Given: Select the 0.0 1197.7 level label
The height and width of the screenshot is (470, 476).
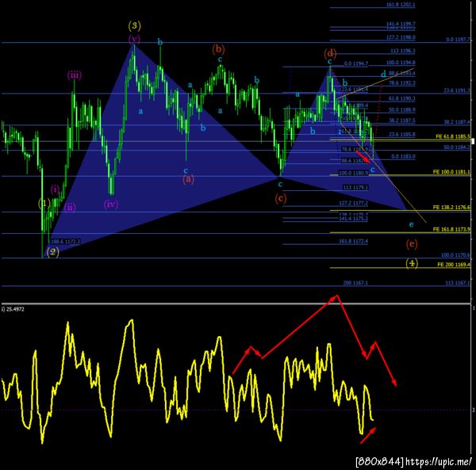Looking at the screenshot, I should pyautogui.click(x=458, y=40).
